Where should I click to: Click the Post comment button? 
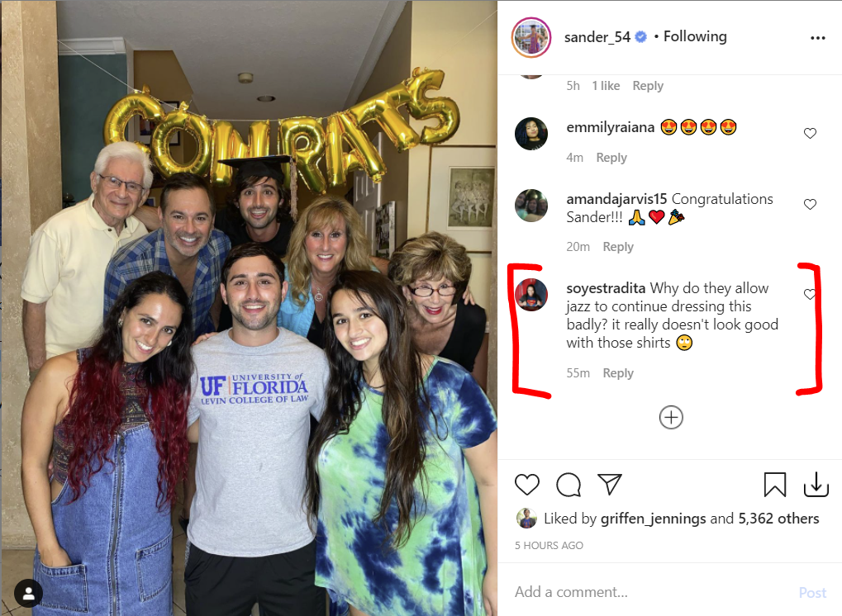coord(812,592)
